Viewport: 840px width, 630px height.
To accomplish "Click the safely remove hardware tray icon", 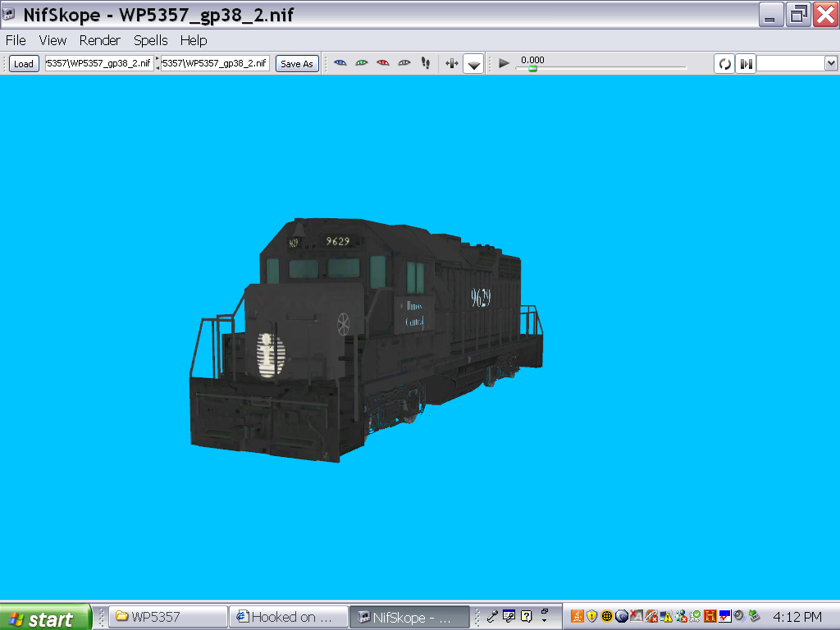I will (x=755, y=616).
